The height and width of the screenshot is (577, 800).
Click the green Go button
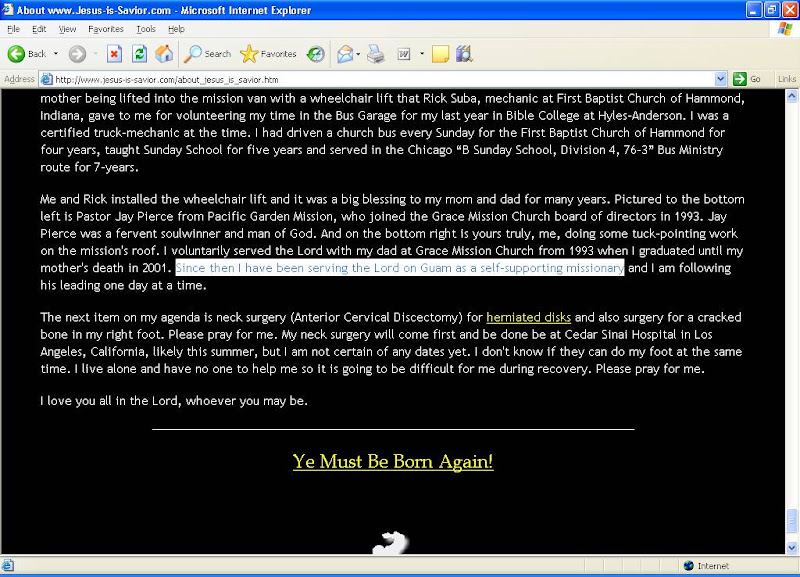click(747, 79)
